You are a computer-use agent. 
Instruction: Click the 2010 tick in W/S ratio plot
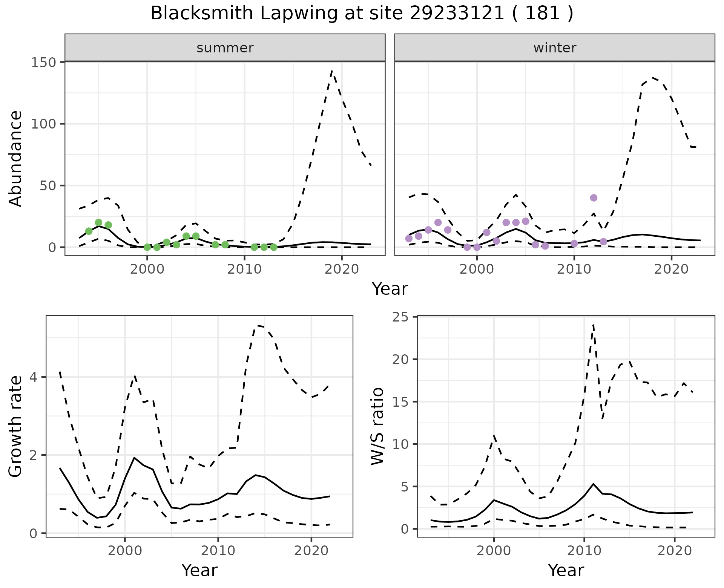584,551
